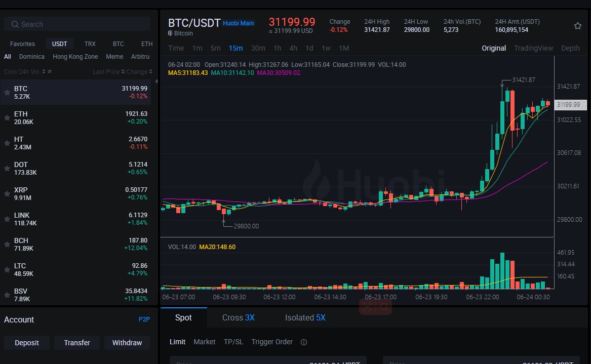Click the coin list scrollbar thumb
Viewport: 591px width, 364px height.
tap(156, 81)
